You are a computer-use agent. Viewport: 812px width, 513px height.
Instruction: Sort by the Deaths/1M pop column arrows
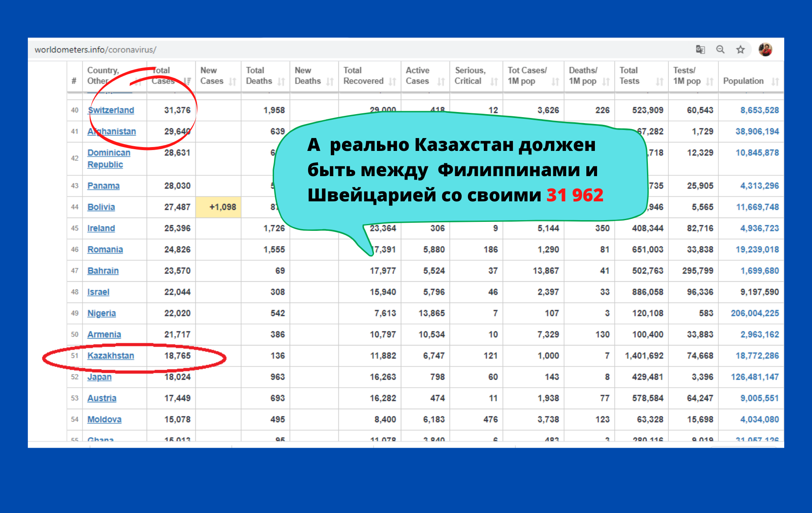click(606, 81)
